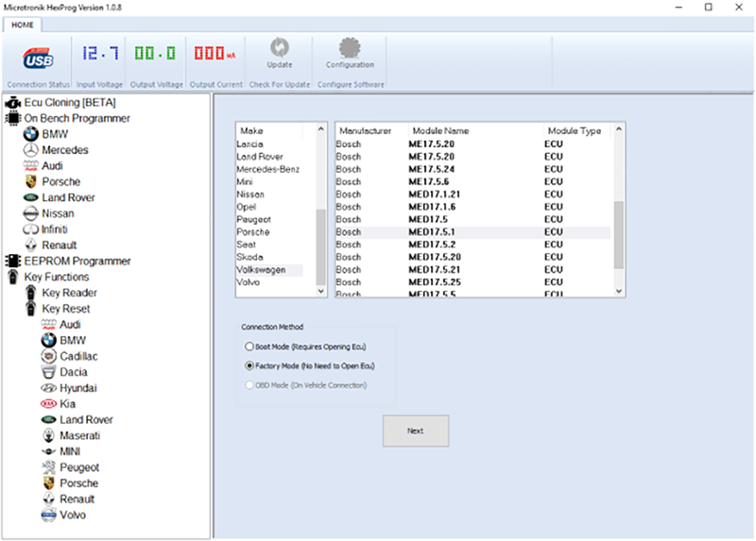Select Factory Mode radio button
756x541 pixels.
tap(249, 365)
